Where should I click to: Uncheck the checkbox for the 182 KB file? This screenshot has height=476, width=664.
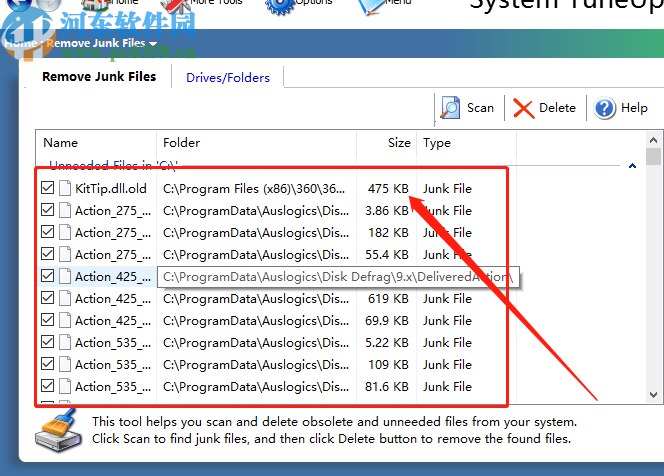pos(47,232)
